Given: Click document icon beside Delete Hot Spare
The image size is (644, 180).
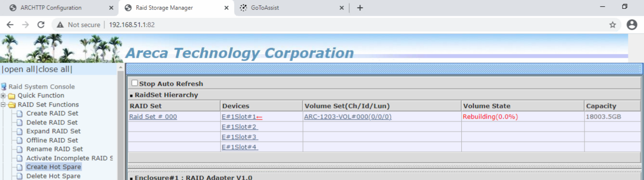Looking at the screenshot, I should [19, 176].
